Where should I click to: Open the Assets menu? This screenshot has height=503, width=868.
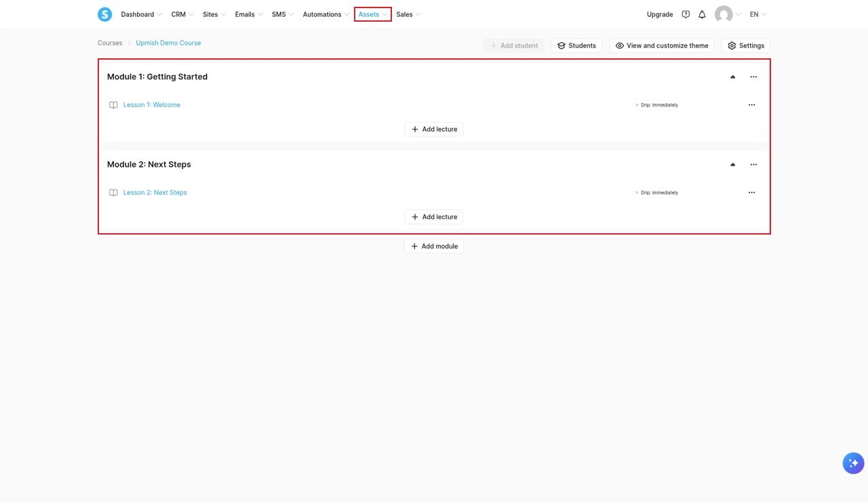point(373,14)
